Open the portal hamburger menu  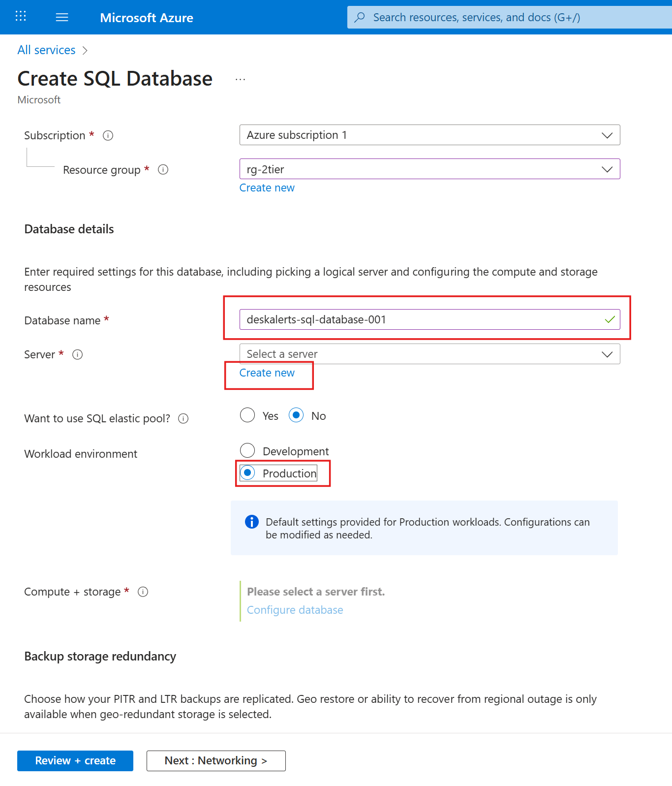tap(62, 18)
